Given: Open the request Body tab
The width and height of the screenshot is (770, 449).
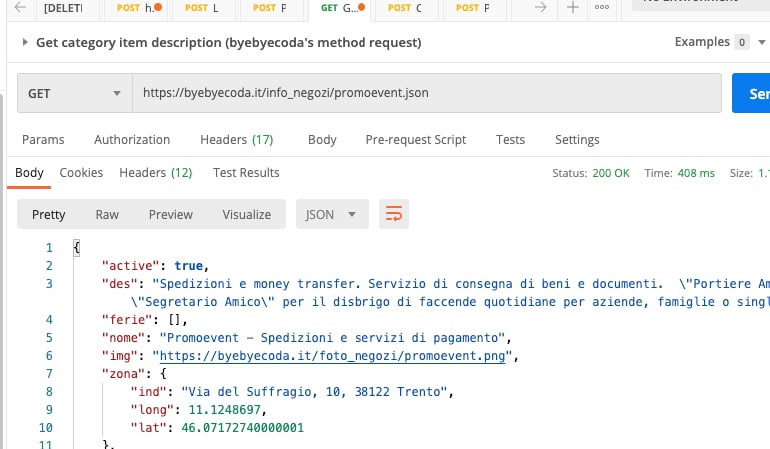Looking at the screenshot, I should tap(322, 140).
